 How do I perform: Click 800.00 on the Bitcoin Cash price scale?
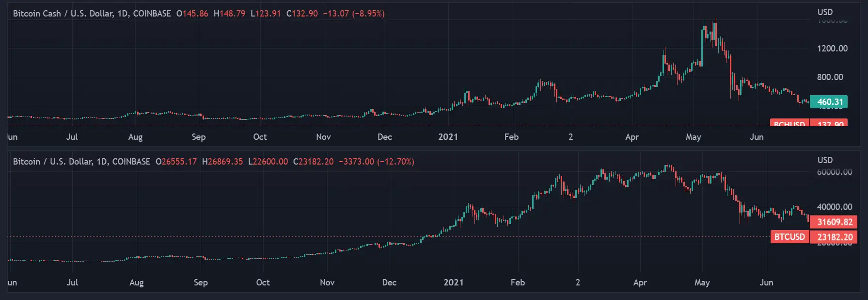tap(830, 77)
